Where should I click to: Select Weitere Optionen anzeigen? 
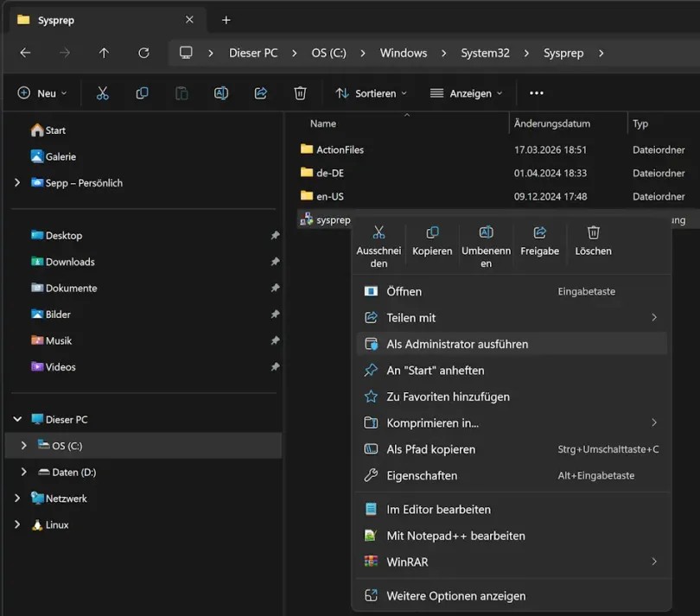point(512,596)
